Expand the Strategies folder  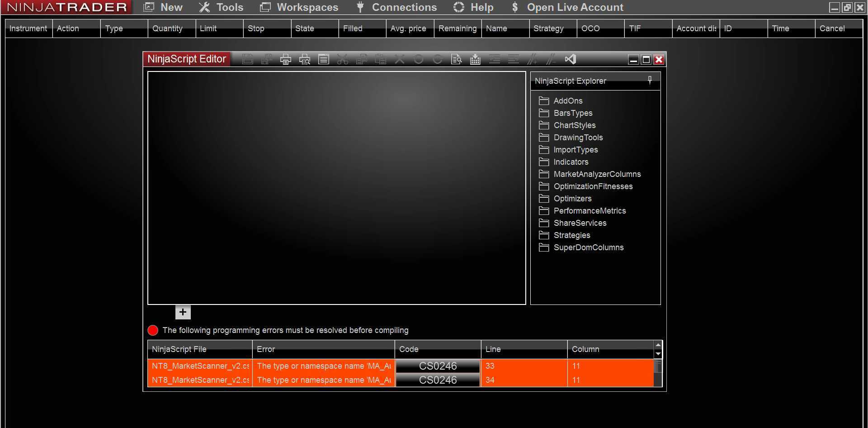click(x=572, y=235)
